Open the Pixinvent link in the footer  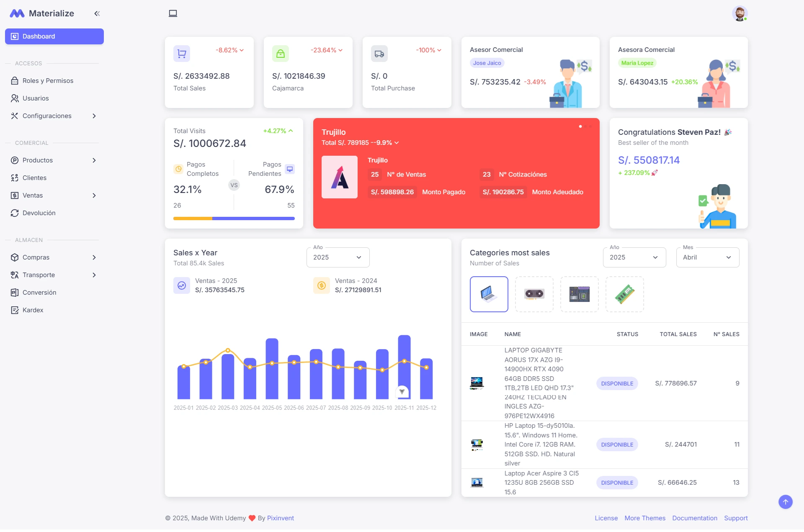click(280, 518)
